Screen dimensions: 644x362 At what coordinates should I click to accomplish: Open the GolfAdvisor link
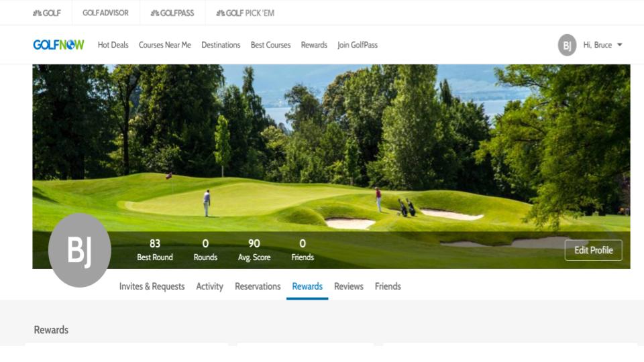(105, 13)
